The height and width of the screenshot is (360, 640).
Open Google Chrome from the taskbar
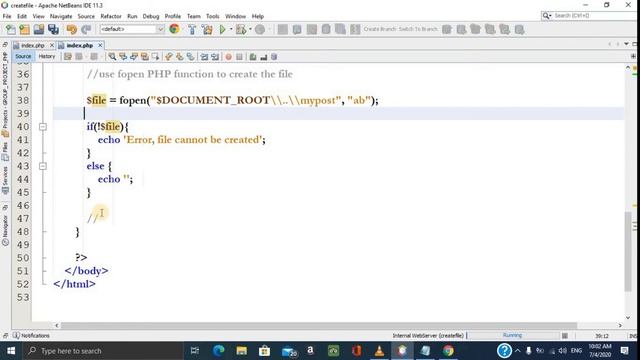(448, 351)
